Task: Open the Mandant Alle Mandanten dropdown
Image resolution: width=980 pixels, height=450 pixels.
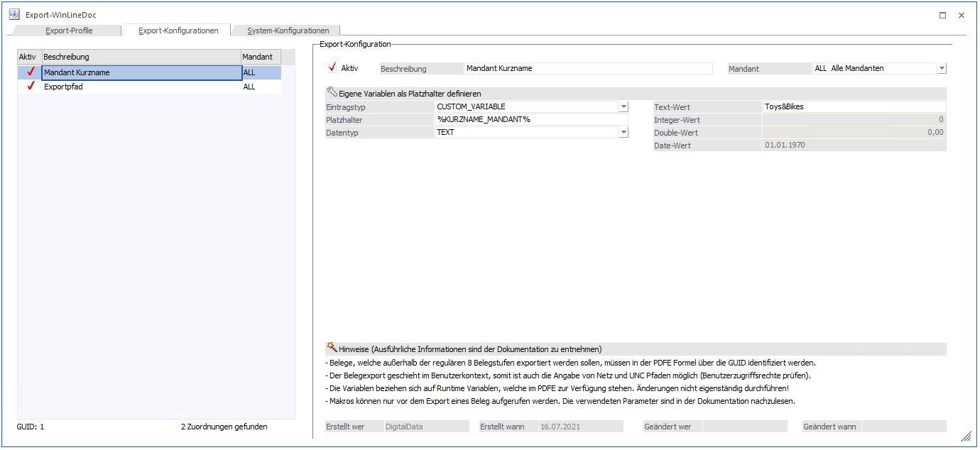Action: tap(942, 69)
